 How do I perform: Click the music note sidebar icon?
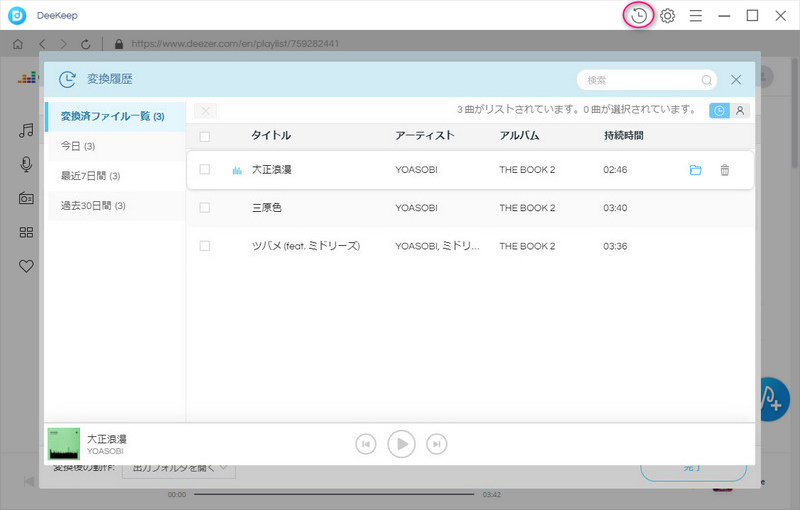[26, 131]
